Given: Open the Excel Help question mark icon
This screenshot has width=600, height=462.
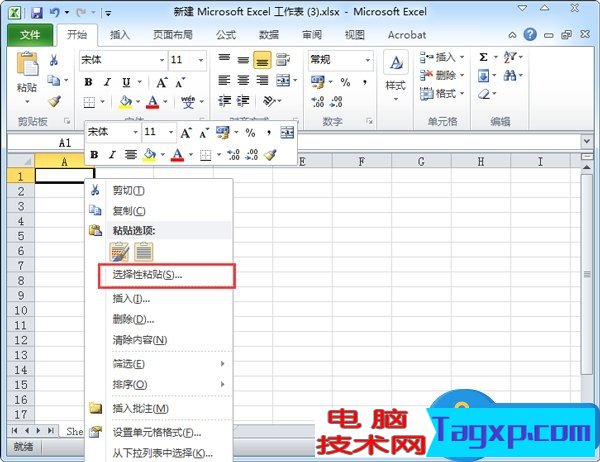Looking at the screenshot, I should point(530,35).
